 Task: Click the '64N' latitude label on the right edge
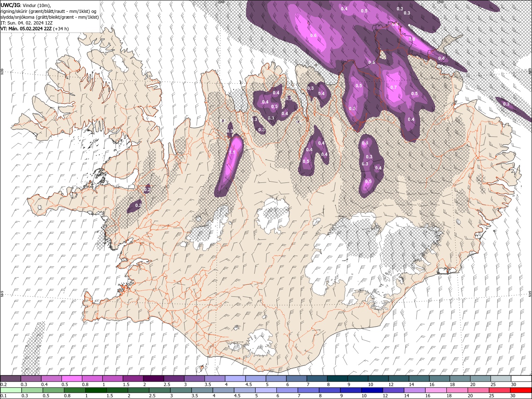(530, 293)
